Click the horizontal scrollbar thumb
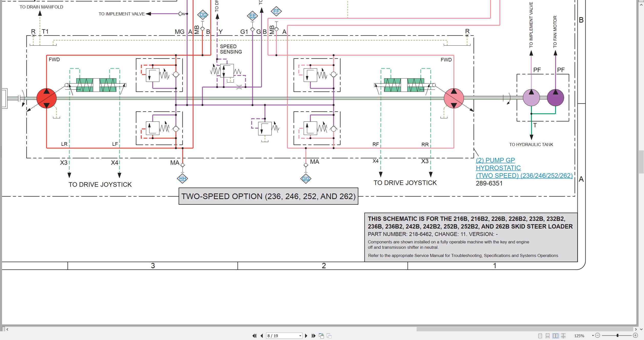The width and height of the screenshot is (644, 340). click(x=525, y=329)
